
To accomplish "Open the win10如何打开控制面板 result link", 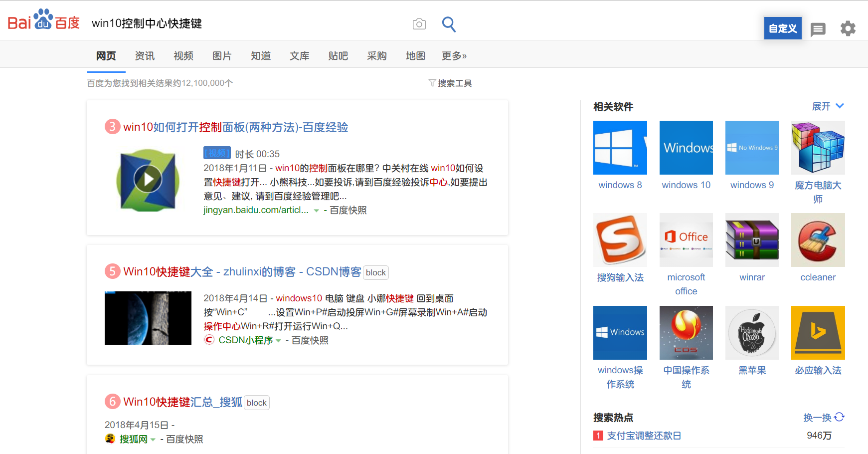I will pos(235,127).
